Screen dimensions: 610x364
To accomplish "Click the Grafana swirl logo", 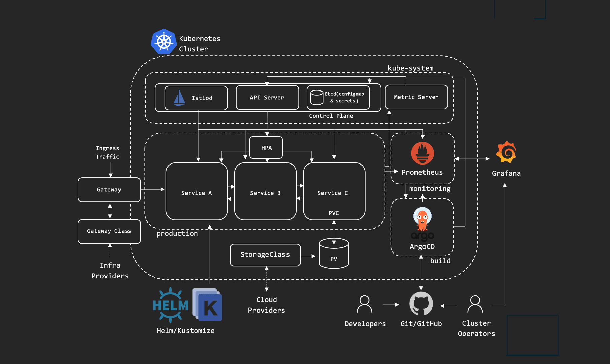I will click(x=506, y=152).
